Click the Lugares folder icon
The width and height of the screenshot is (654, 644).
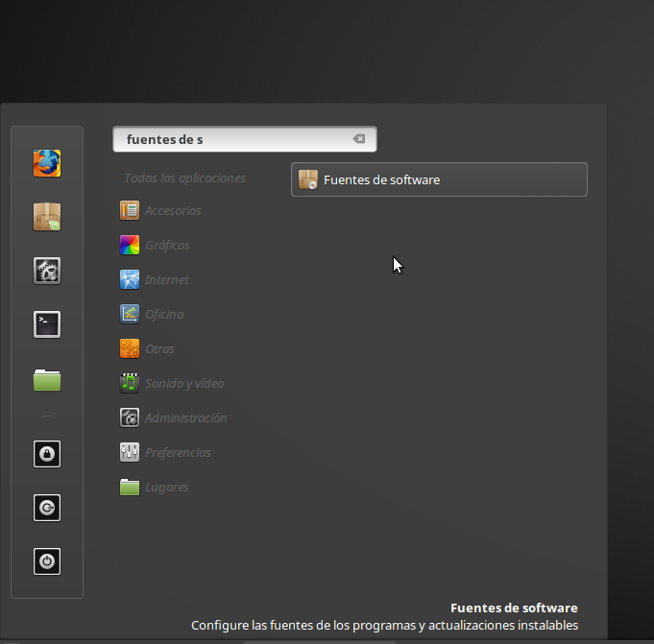[x=130, y=487]
